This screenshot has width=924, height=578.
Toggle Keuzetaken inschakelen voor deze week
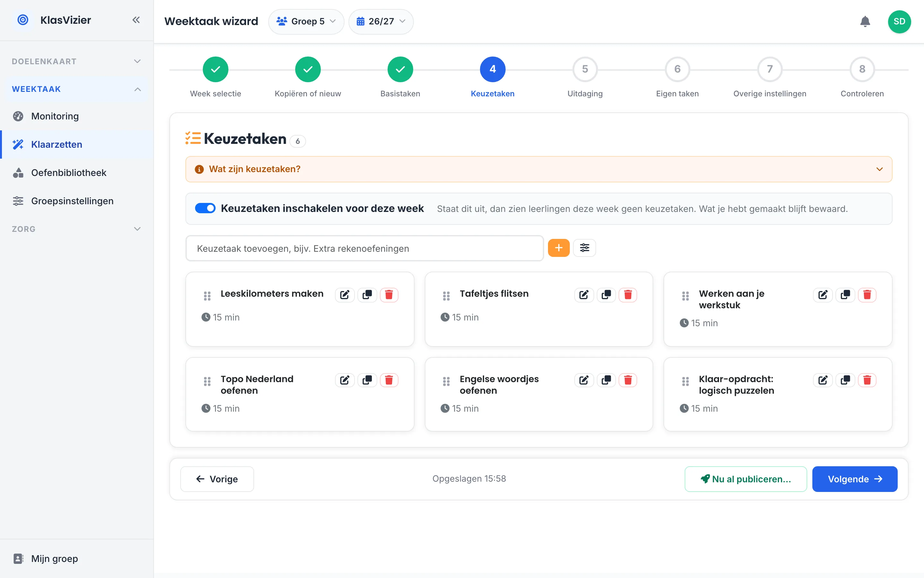(205, 208)
